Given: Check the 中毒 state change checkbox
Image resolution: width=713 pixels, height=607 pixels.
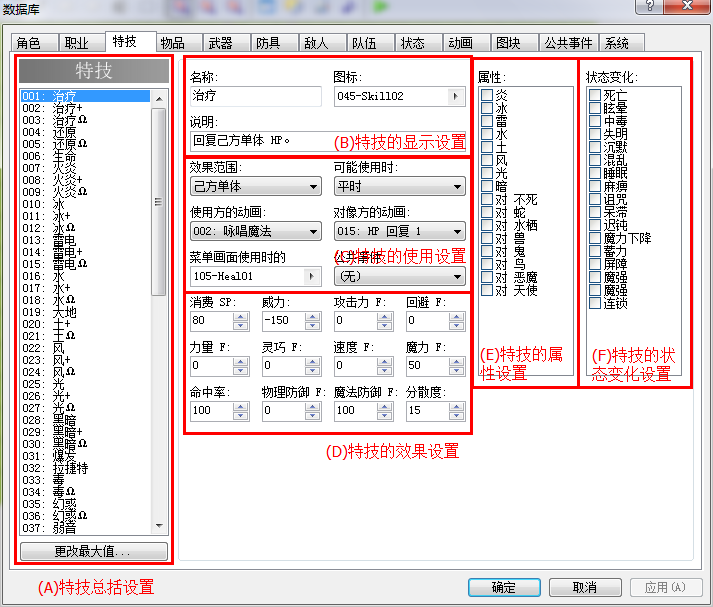Looking at the screenshot, I should 595,120.
